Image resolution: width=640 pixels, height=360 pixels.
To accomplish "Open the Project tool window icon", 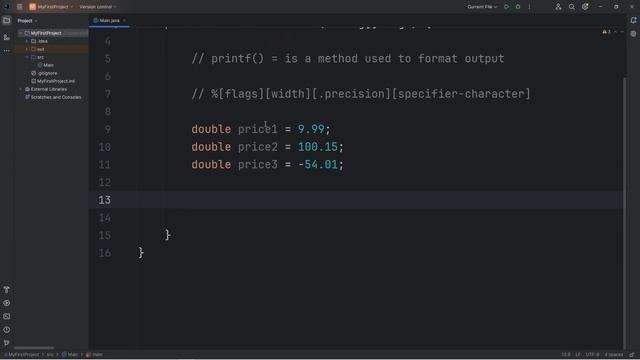I will pos(7,20).
